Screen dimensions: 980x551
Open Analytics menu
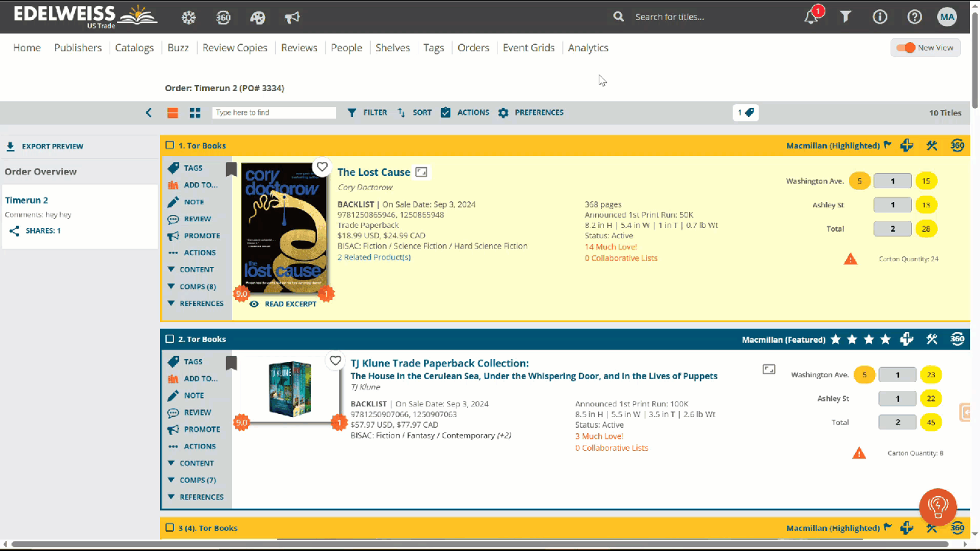[588, 47]
